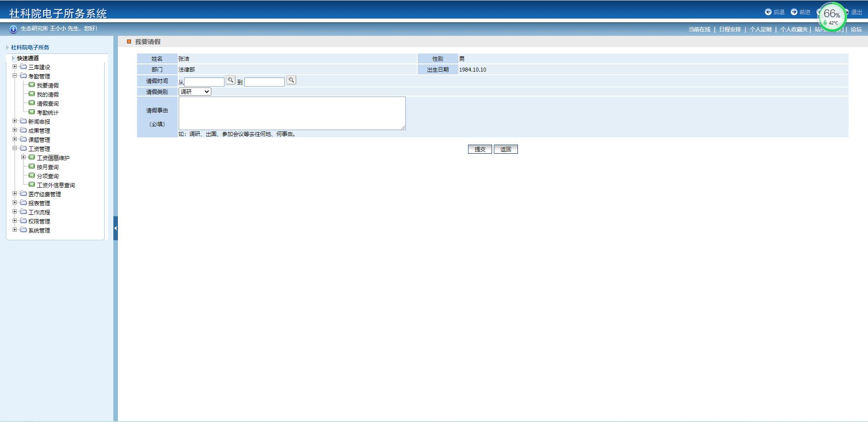Screen dimensions: 868x422
Task: Expand the 系统管理 tree node
Action: click(x=15, y=230)
